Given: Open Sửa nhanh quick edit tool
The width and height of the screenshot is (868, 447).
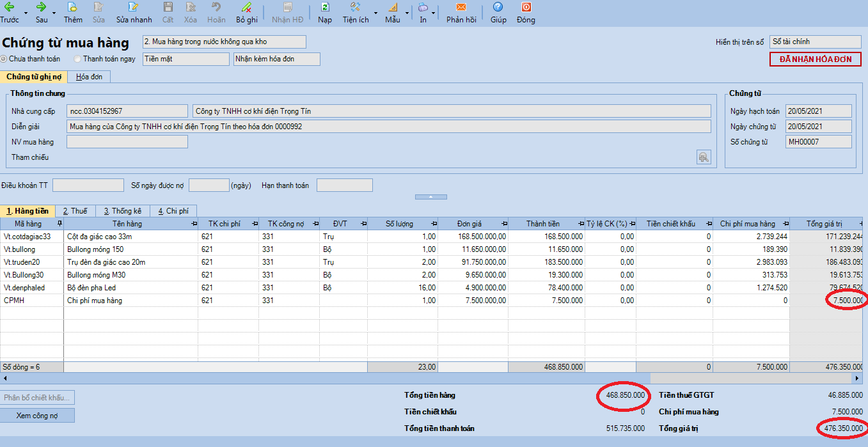Looking at the screenshot, I should [x=133, y=7].
